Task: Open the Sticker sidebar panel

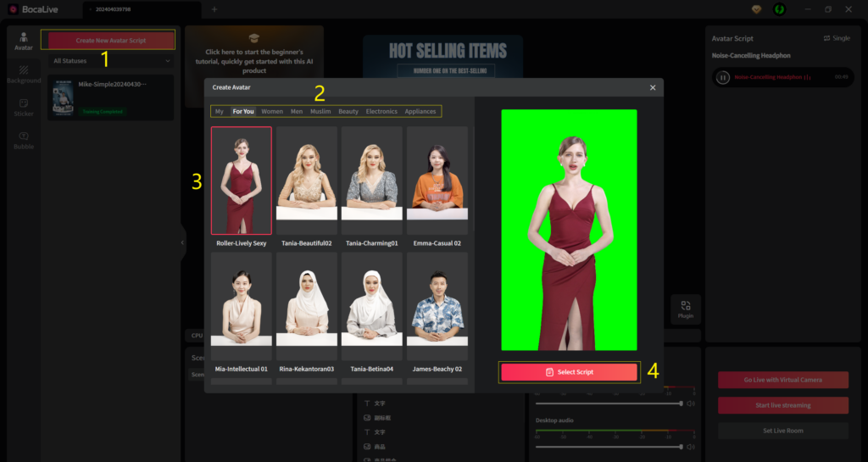Action: 23,108
